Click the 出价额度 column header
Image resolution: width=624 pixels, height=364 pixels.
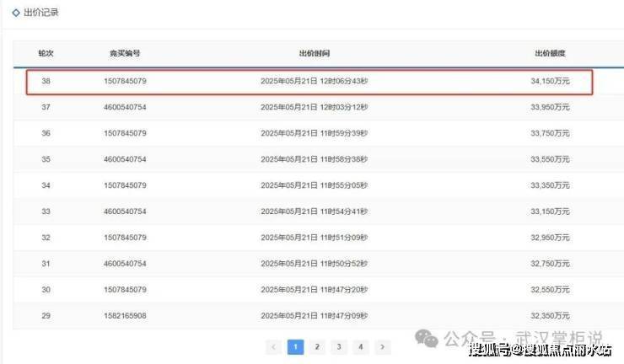[550, 53]
